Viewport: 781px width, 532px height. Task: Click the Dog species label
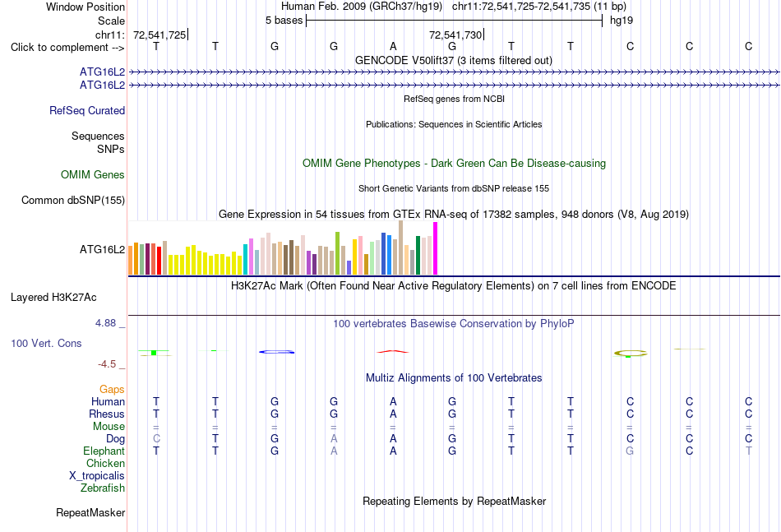(116, 439)
